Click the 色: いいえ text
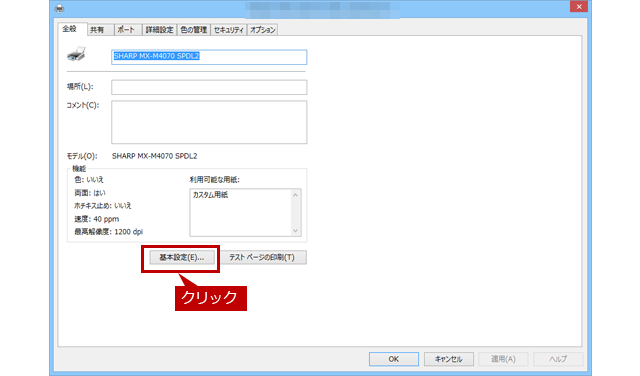This screenshot has height=376, width=640. click(x=89, y=180)
